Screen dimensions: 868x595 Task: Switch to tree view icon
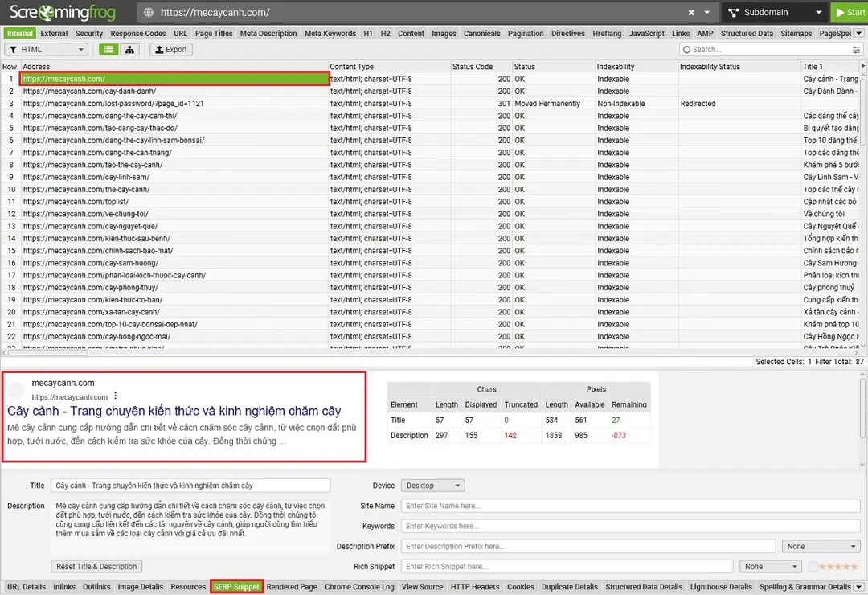(129, 50)
